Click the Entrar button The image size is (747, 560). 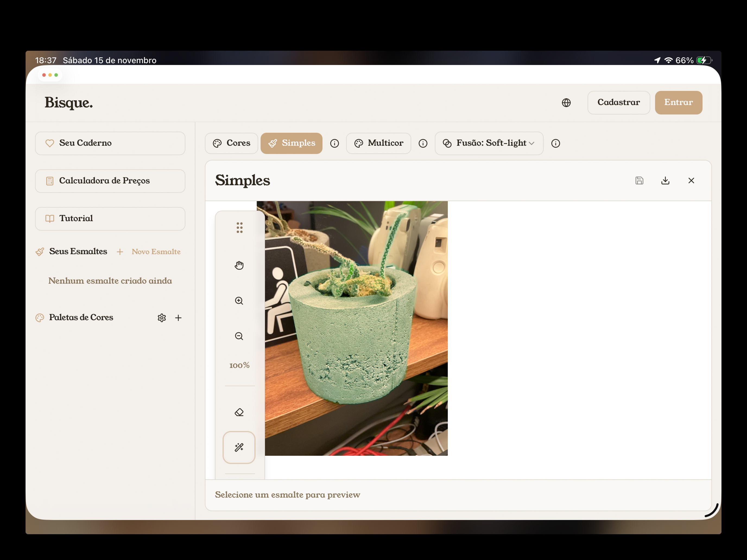678,103
